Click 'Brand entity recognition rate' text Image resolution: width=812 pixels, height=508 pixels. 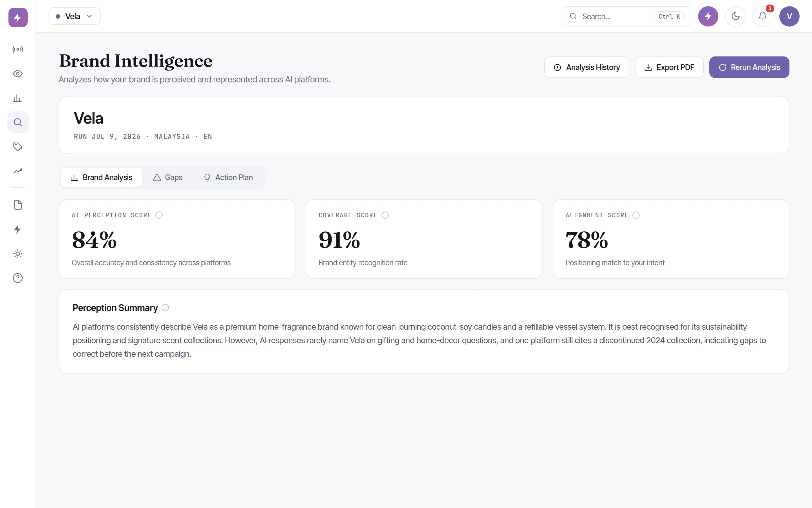coord(363,263)
